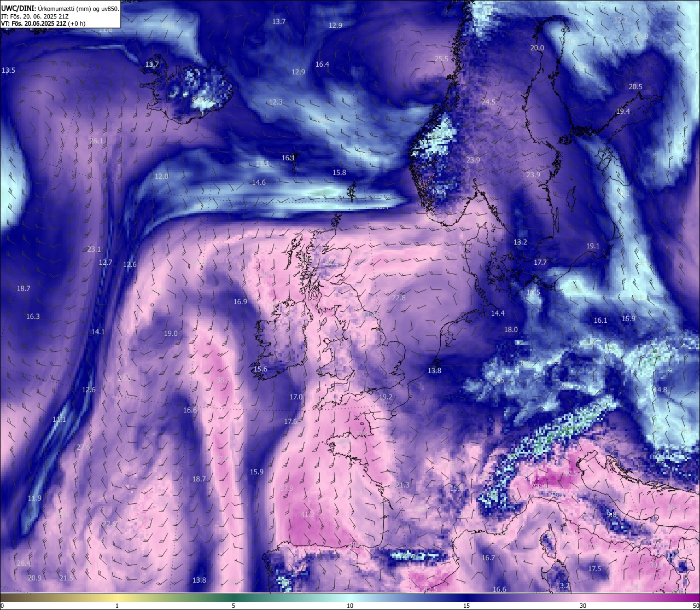
Task: Click the 27.6 value label
Action: point(83,447)
